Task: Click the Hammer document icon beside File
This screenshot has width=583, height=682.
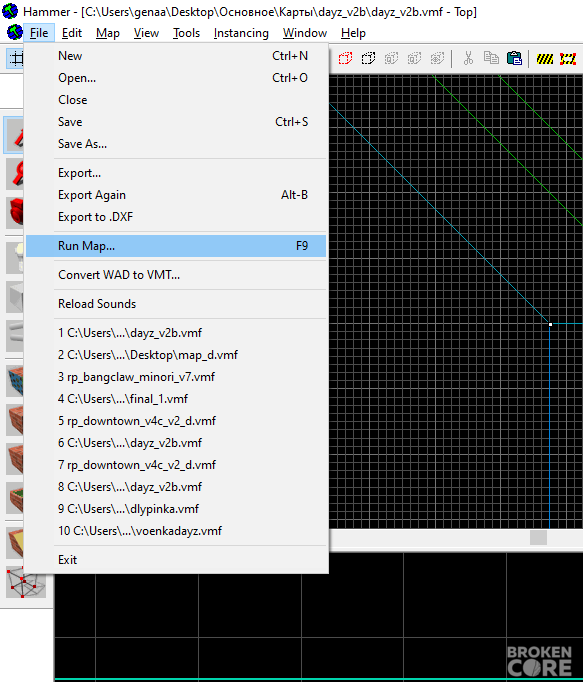Action: [x=15, y=32]
